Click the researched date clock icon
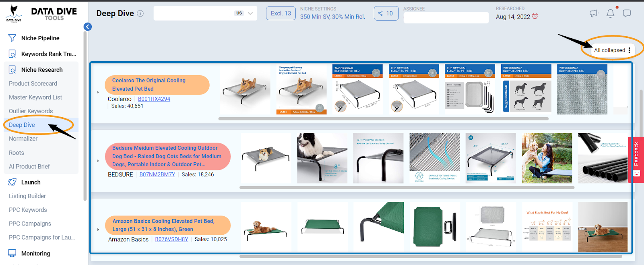Viewport: 644px width, 265px height. (535, 17)
